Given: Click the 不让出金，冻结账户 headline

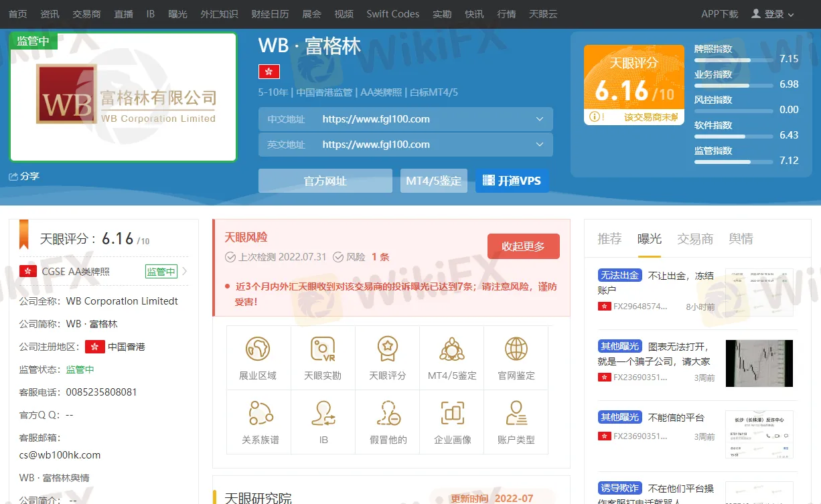Looking at the screenshot, I should [x=656, y=282].
